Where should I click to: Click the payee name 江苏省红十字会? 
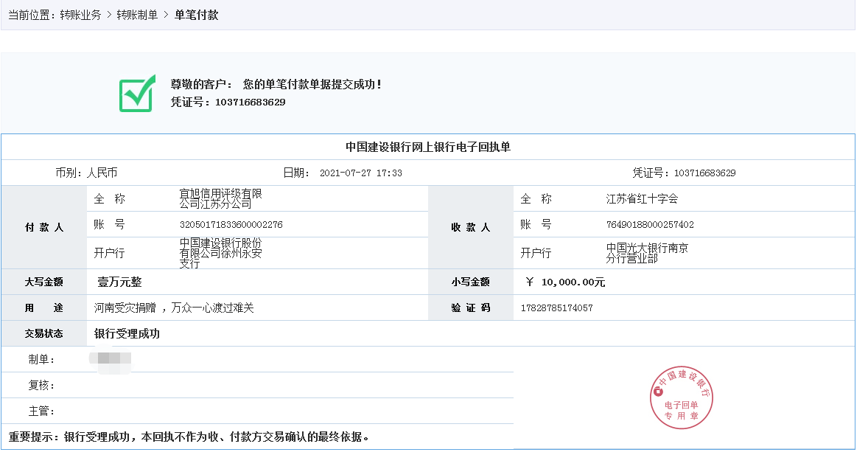tap(642, 198)
